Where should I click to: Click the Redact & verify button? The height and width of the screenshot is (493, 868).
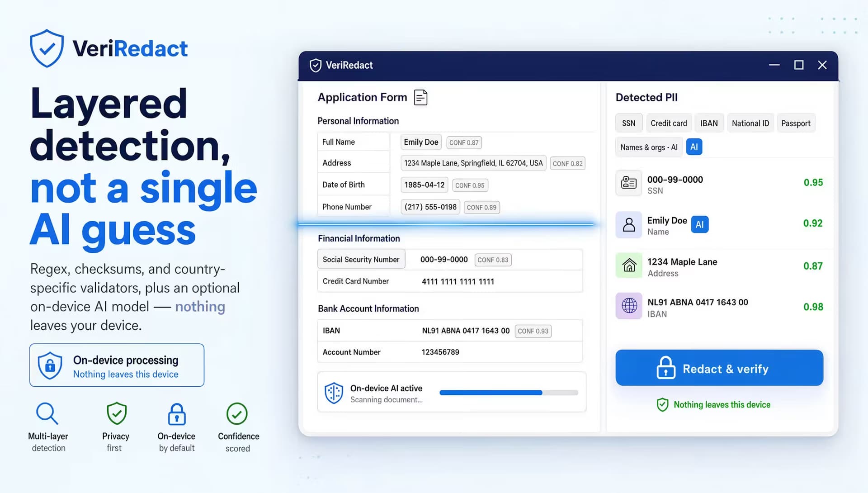coord(719,368)
